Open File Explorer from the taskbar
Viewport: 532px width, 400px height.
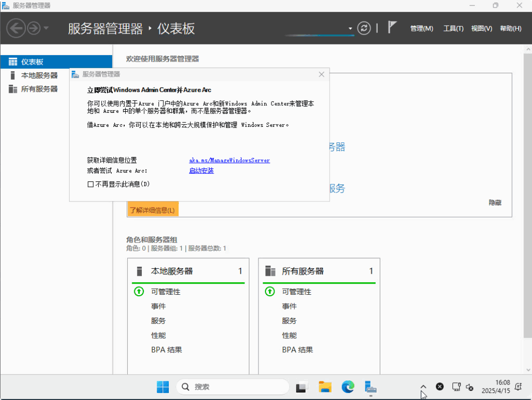coord(325,387)
